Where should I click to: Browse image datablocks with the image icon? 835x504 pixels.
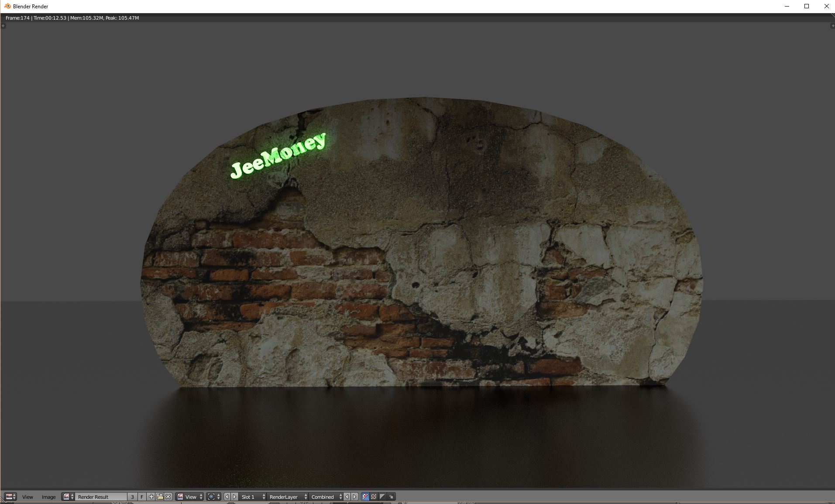[x=69, y=497]
